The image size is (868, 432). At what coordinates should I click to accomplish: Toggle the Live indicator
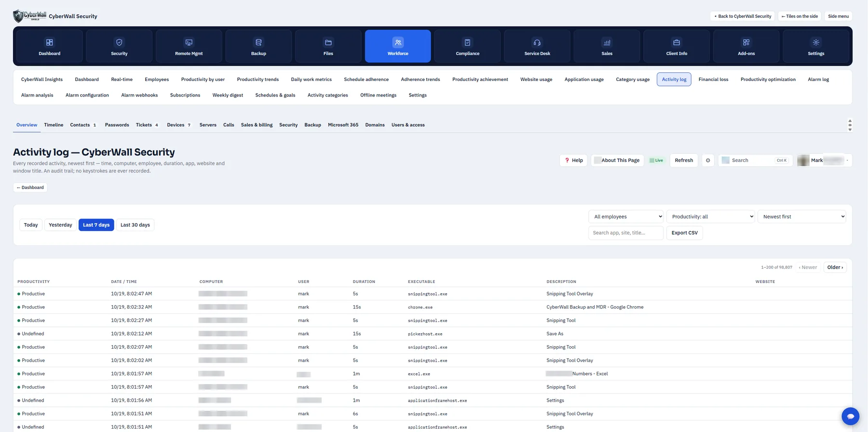pyautogui.click(x=656, y=161)
